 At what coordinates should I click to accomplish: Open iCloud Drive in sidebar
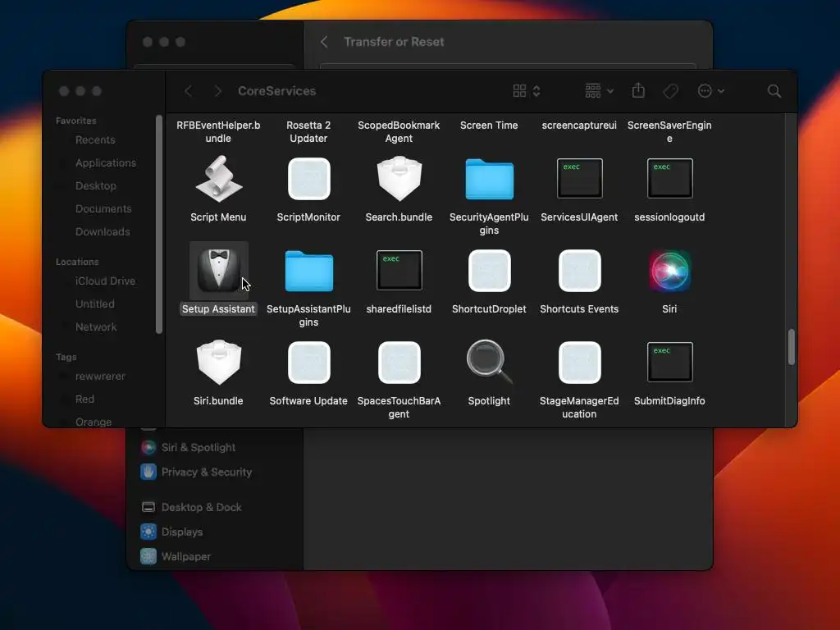106,281
